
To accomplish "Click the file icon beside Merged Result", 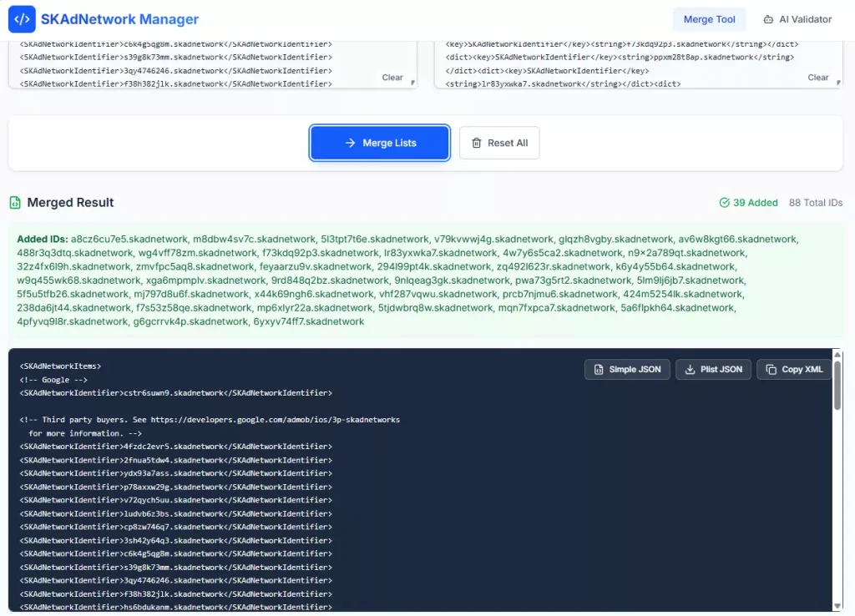I will click(15, 203).
